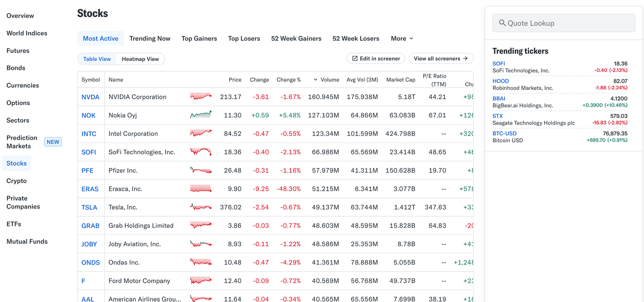
Task: Click the Edit in screener external-link icon
Action: click(355, 59)
